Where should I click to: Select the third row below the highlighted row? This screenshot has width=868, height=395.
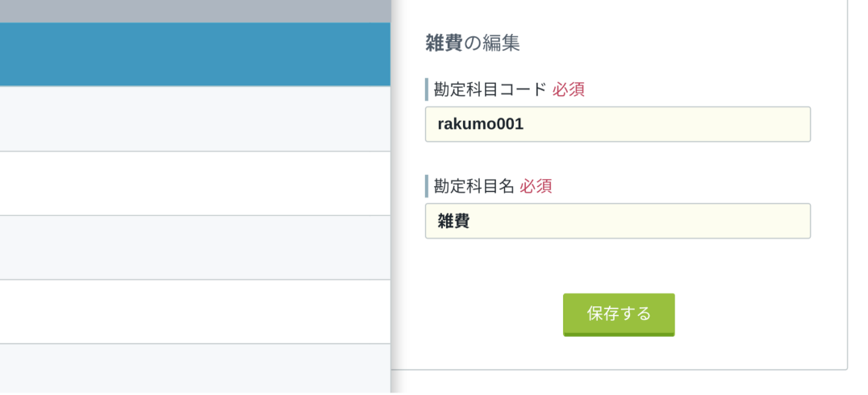[195, 247]
